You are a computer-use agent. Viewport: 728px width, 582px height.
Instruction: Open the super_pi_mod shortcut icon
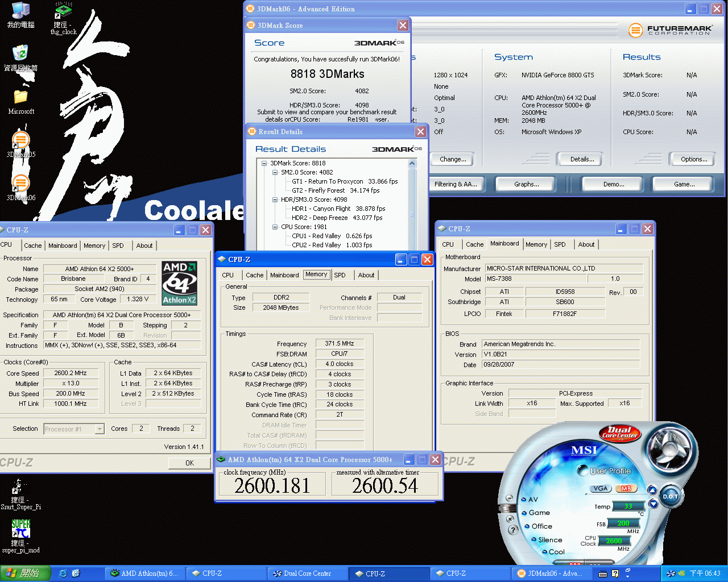pos(20,537)
